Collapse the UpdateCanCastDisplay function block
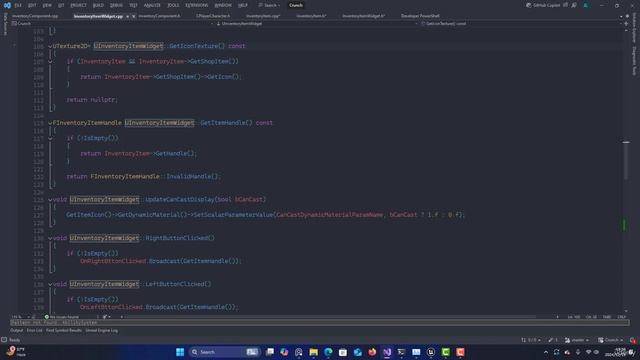Screen dimensions: 640x360 click(x=50, y=200)
